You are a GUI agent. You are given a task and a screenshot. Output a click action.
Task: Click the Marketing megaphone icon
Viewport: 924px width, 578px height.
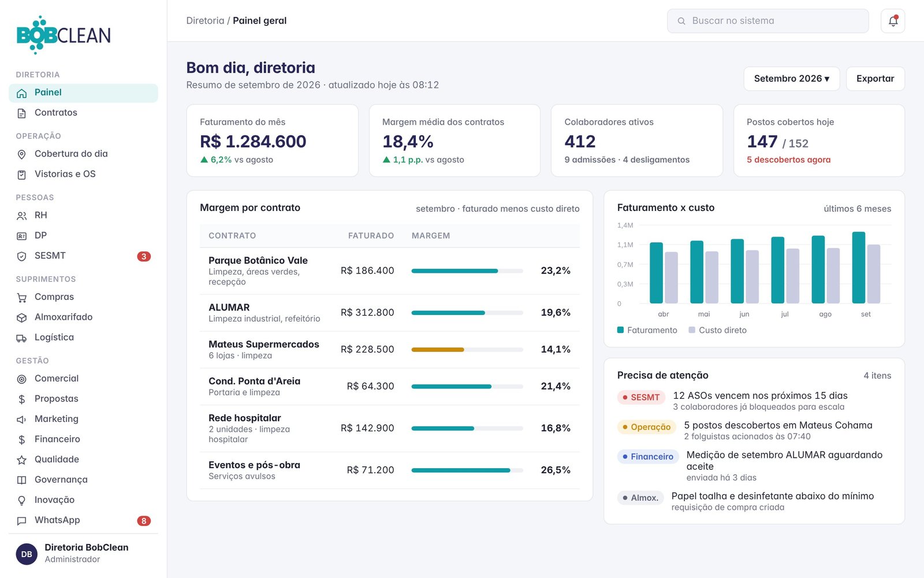[21, 420]
